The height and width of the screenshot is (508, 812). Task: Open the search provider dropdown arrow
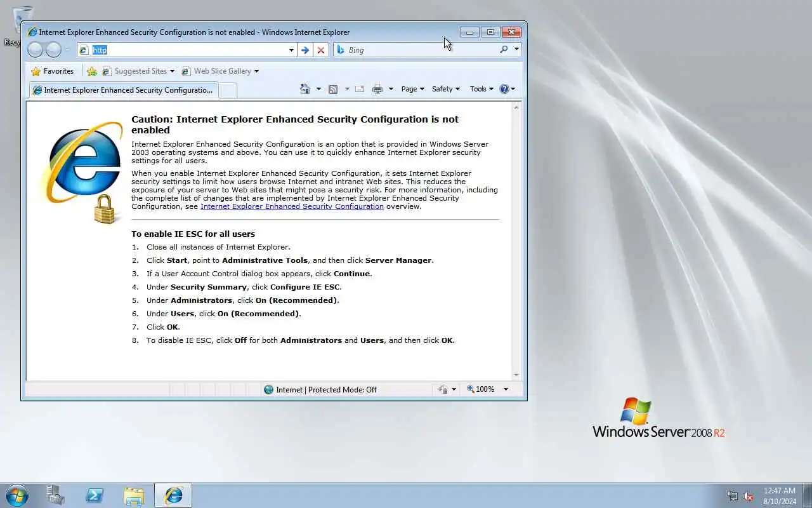point(516,50)
